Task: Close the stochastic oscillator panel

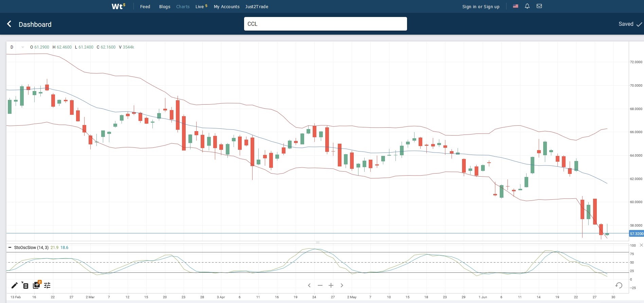Action: point(641,245)
